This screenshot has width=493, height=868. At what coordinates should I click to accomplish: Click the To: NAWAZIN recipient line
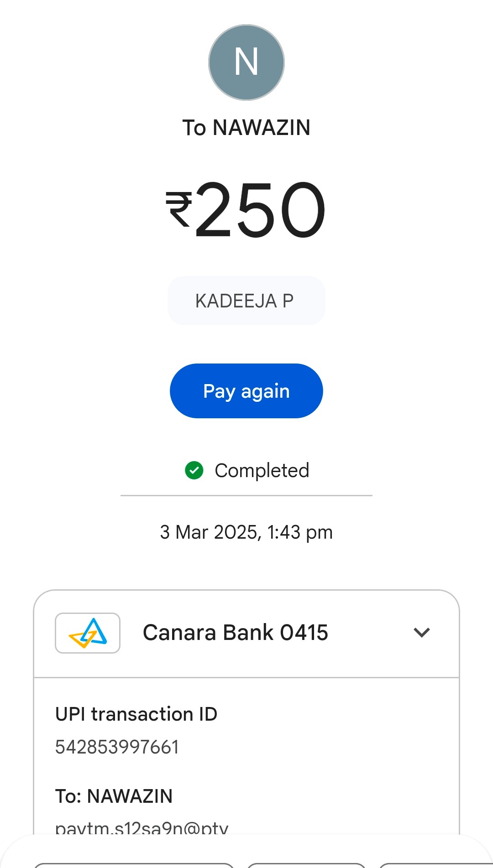[114, 796]
